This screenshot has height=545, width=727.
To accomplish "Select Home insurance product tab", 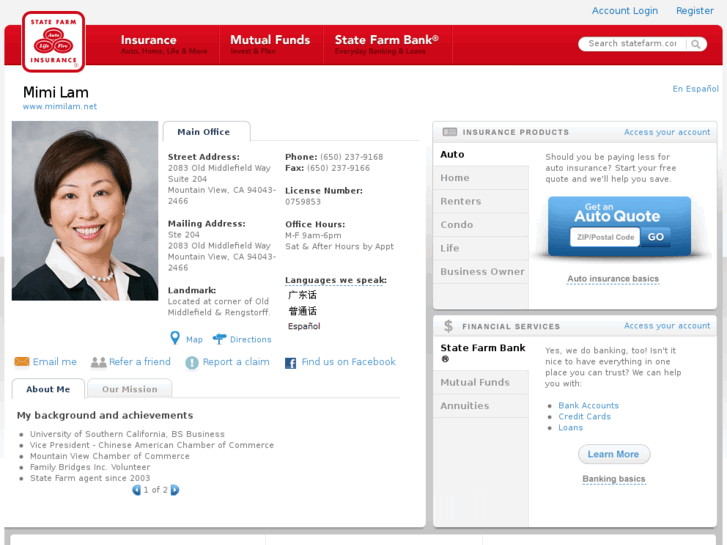I will click(481, 178).
